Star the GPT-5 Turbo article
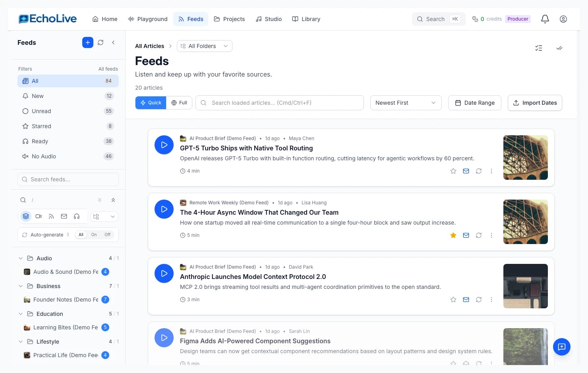588x373 pixels. tap(453, 171)
